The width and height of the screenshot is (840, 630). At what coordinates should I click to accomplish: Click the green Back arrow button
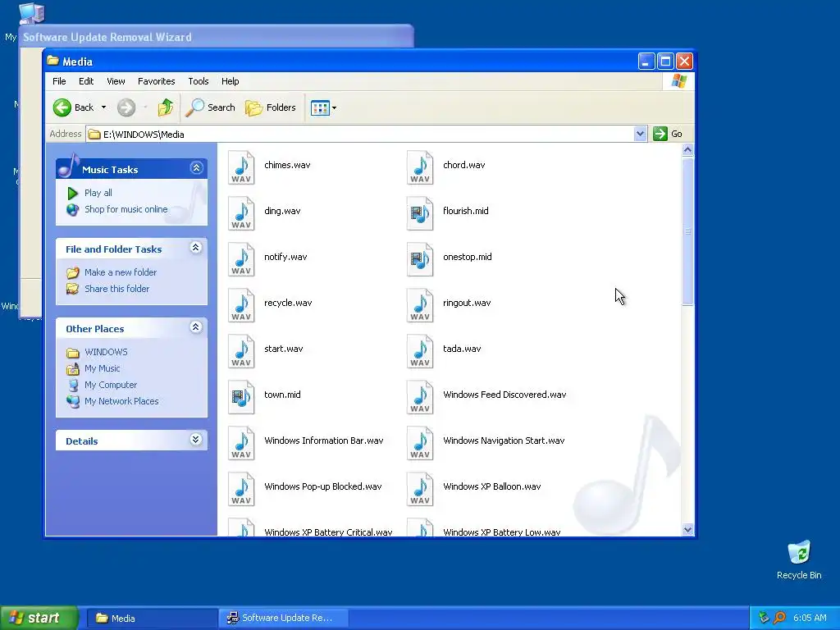click(x=62, y=107)
